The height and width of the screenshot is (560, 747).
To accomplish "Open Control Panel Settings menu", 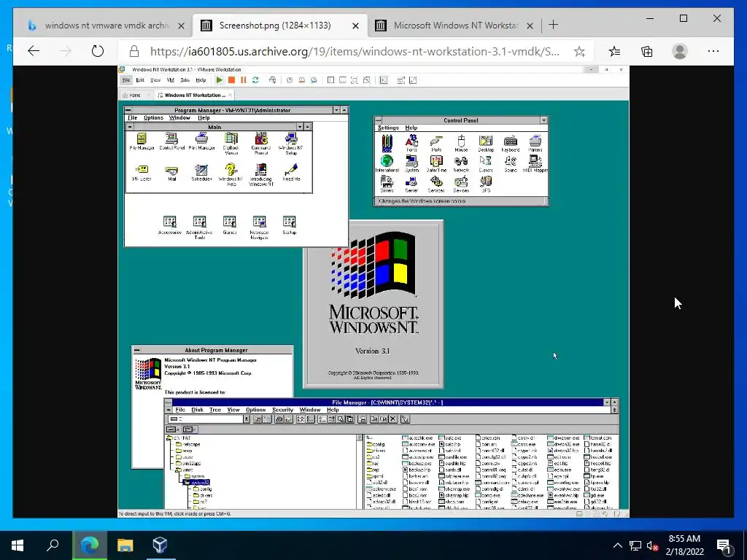I will pos(388,128).
